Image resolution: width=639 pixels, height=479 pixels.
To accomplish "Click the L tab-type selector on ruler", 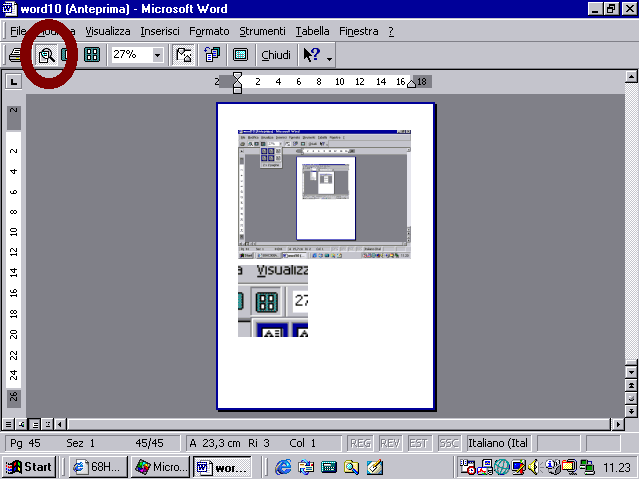I will pyautogui.click(x=13, y=82).
